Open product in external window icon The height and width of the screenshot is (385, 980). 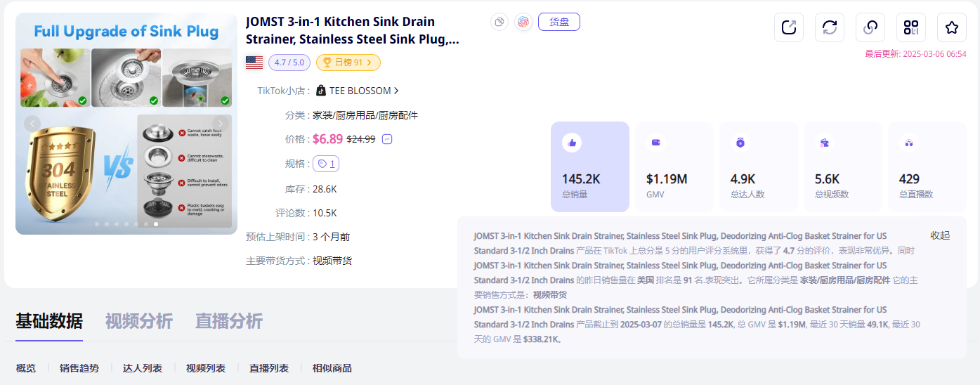(x=789, y=27)
